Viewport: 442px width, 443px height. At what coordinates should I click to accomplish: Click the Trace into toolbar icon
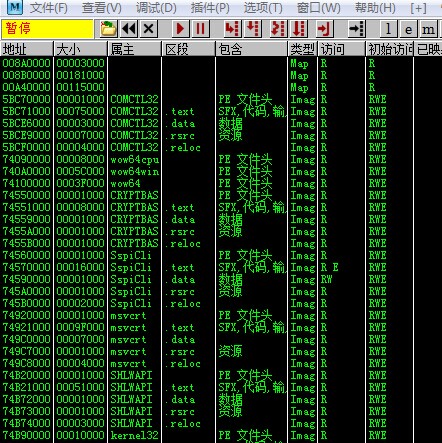tap(278, 29)
